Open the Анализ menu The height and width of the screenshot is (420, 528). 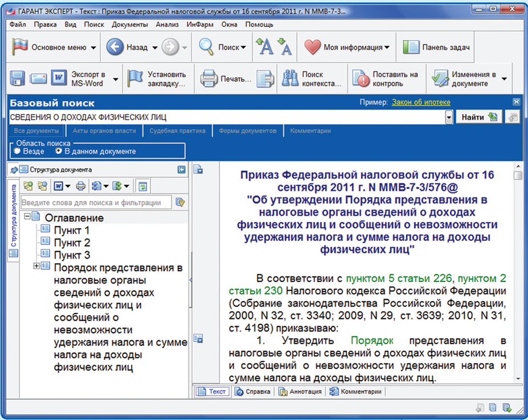166,25
